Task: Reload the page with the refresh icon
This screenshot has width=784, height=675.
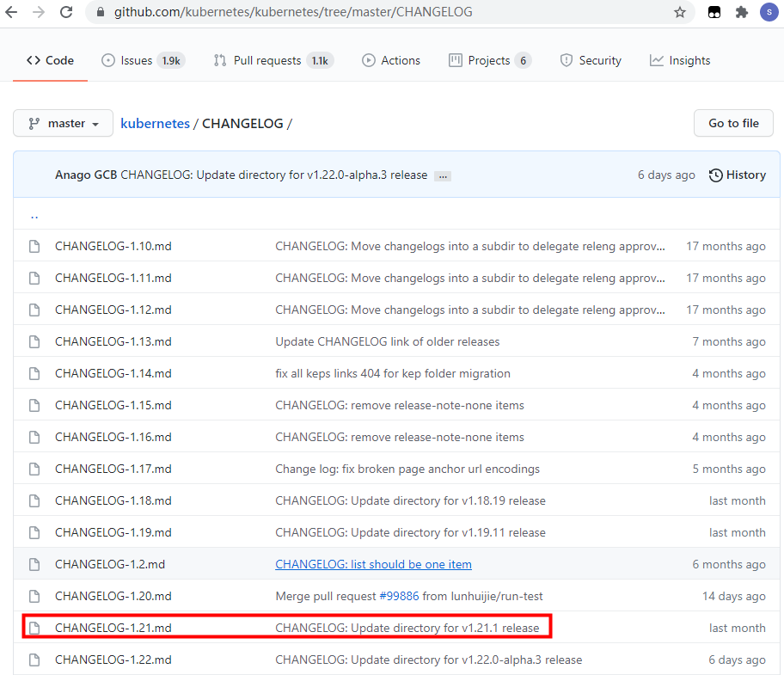Action: pyautogui.click(x=67, y=12)
